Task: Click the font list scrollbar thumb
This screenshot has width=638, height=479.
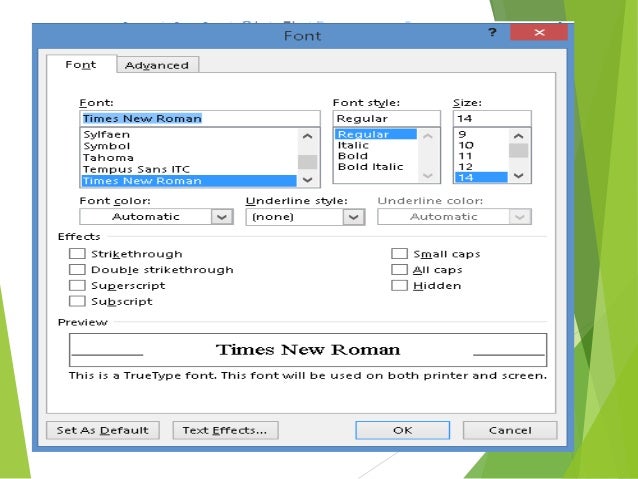Action: (x=308, y=162)
